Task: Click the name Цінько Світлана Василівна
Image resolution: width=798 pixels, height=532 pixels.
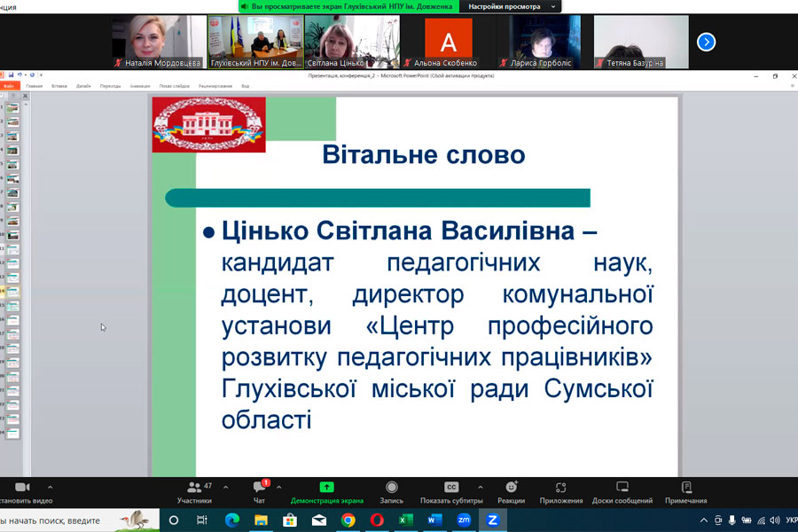Action: click(398, 231)
